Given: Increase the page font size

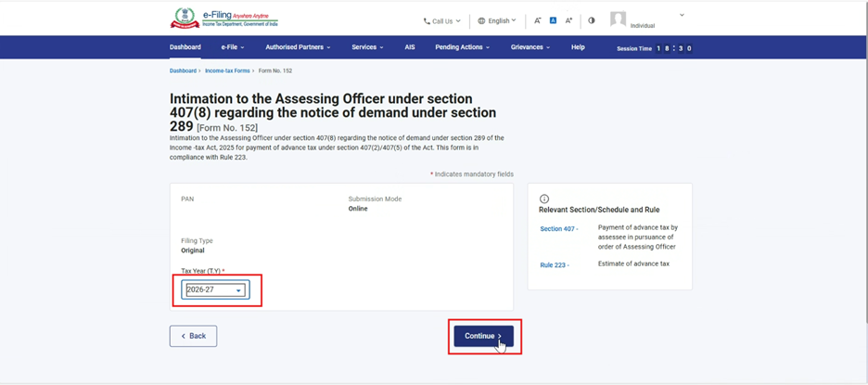Looking at the screenshot, I should click(568, 20).
